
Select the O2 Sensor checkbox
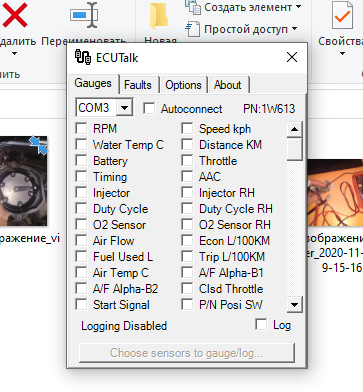click(81, 224)
